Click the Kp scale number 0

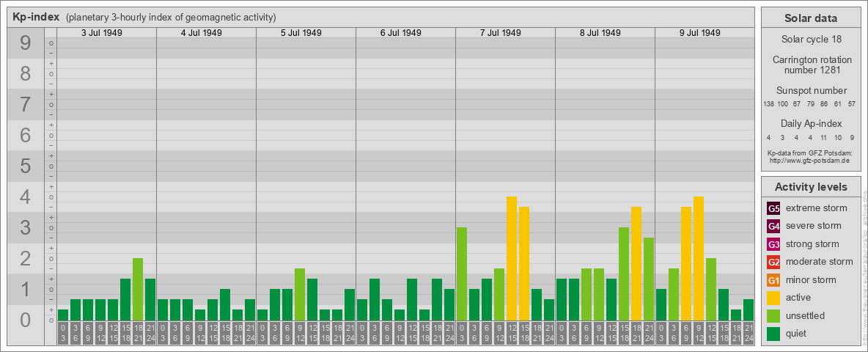coord(26,320)
